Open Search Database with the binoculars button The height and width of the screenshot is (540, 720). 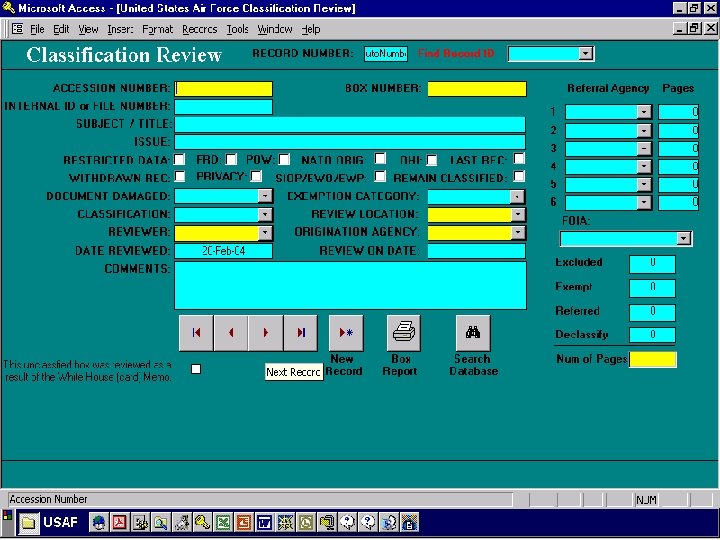point(473,333)
